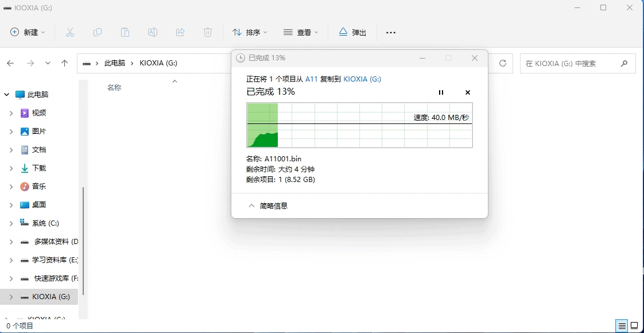This screenshot has width=644, height=333.
Task: Click the search magnifier icon
Action: click(x=624, y=63)
